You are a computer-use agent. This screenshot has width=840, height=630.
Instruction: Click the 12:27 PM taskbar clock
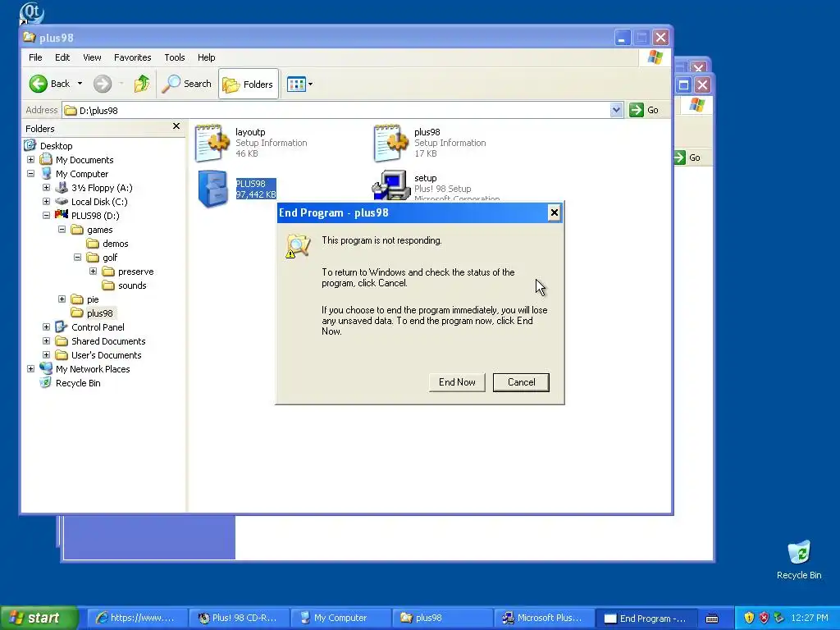[809, 618]
